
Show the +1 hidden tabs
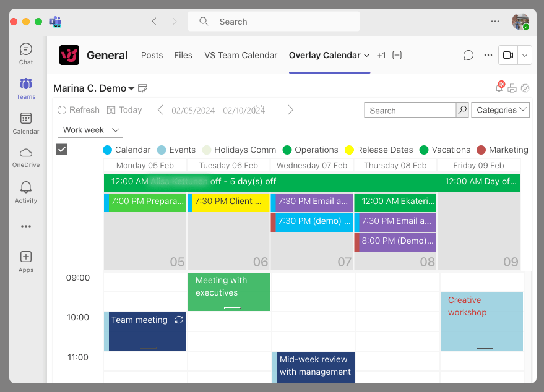(381, 56)
